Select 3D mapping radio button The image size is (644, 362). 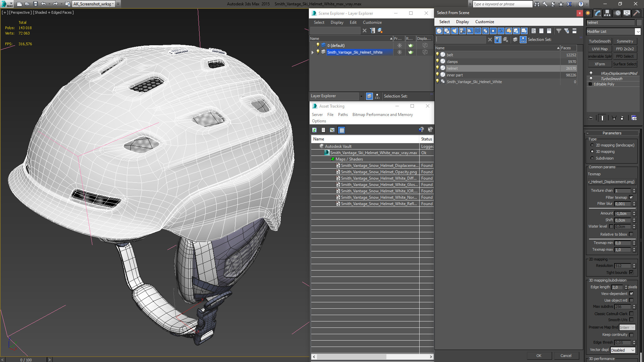tap(592, 152)
